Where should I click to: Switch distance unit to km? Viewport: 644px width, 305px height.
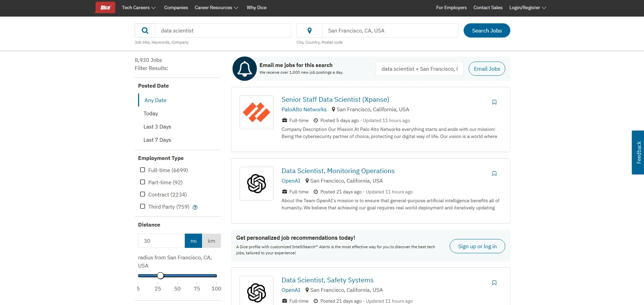212,241
